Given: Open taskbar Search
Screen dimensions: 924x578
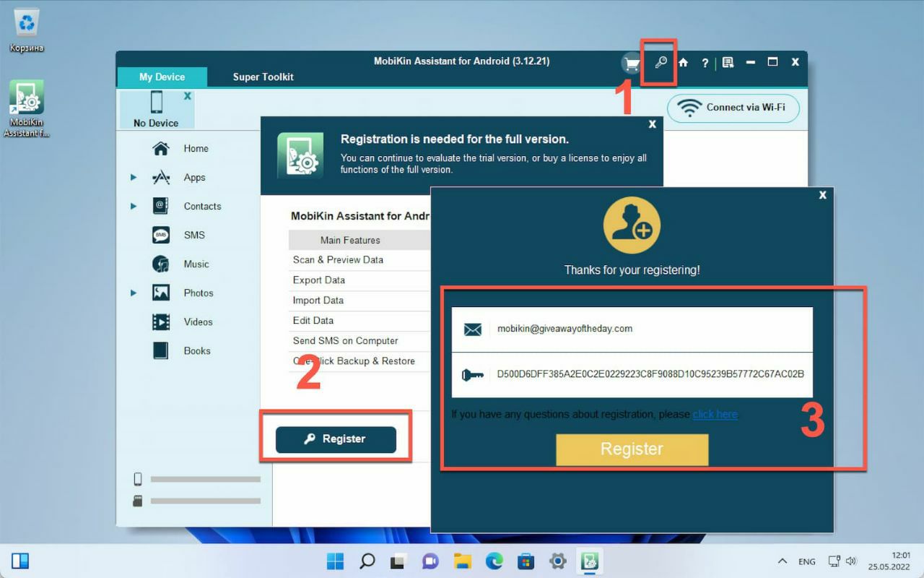Looking at the screenshot, I should tap(367, 561).
